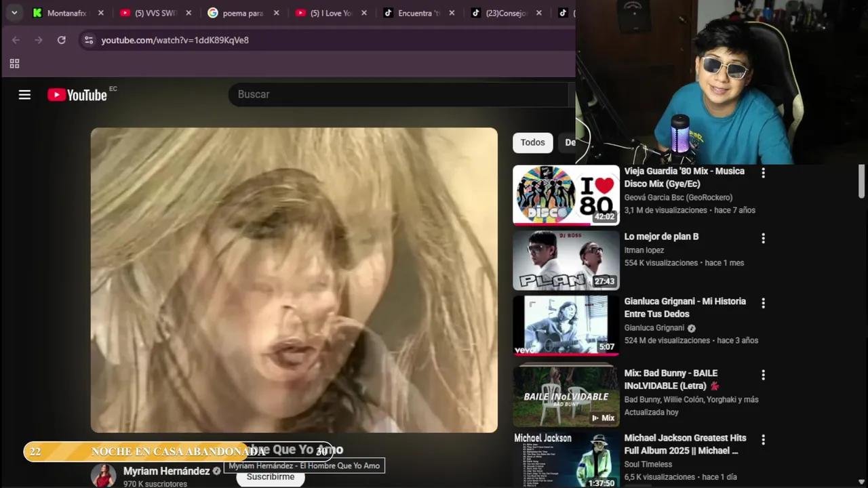Open channel Geová Garcia Bsc (GeoRockero)

click(x=678, y=197)
